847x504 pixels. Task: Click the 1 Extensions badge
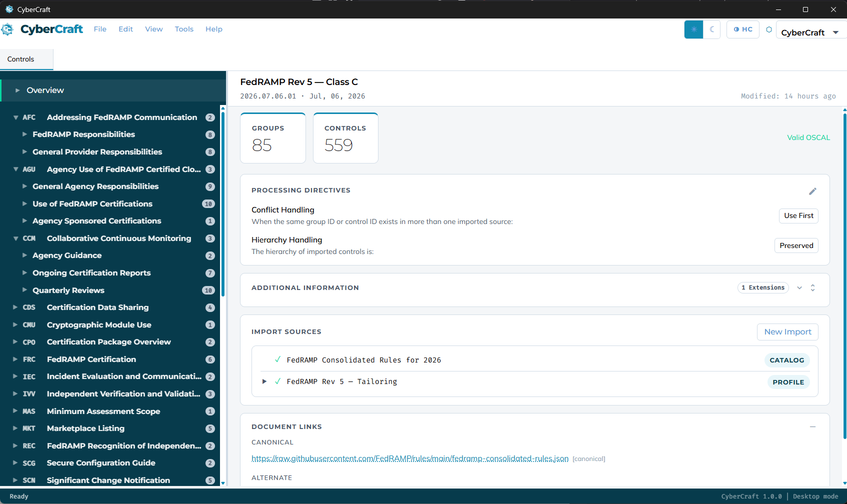763,287
